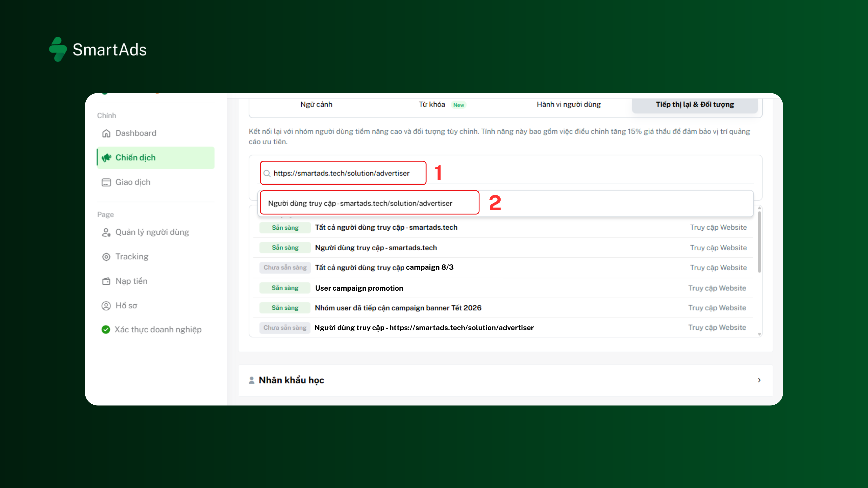Click the Nhân khẩu học person icon
Viewport: 868px width, 488px height.
251,380
